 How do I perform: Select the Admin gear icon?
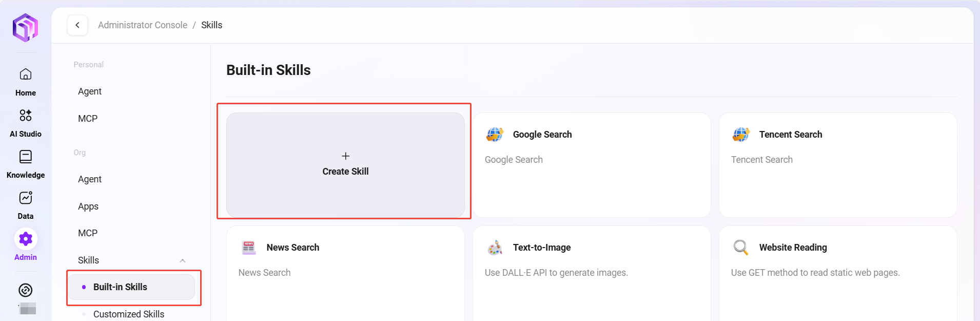coord(26,239)
